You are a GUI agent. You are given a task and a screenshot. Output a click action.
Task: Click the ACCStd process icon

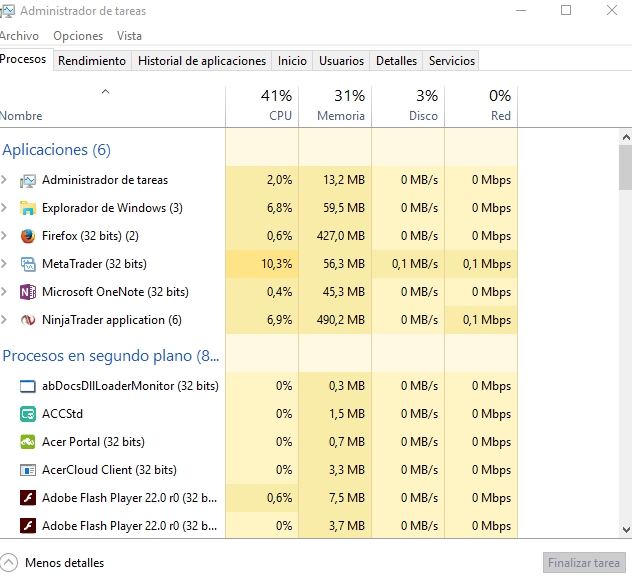click(x=27, y=414)
